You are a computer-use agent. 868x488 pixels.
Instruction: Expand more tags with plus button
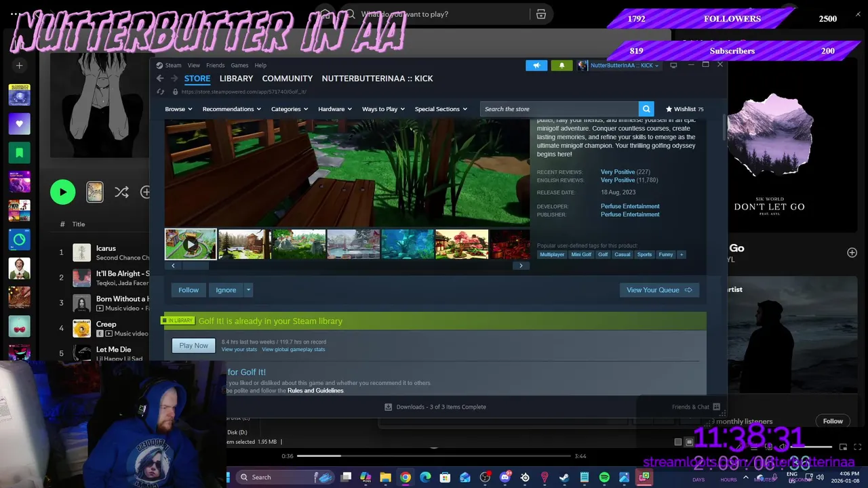click(682, 255)
